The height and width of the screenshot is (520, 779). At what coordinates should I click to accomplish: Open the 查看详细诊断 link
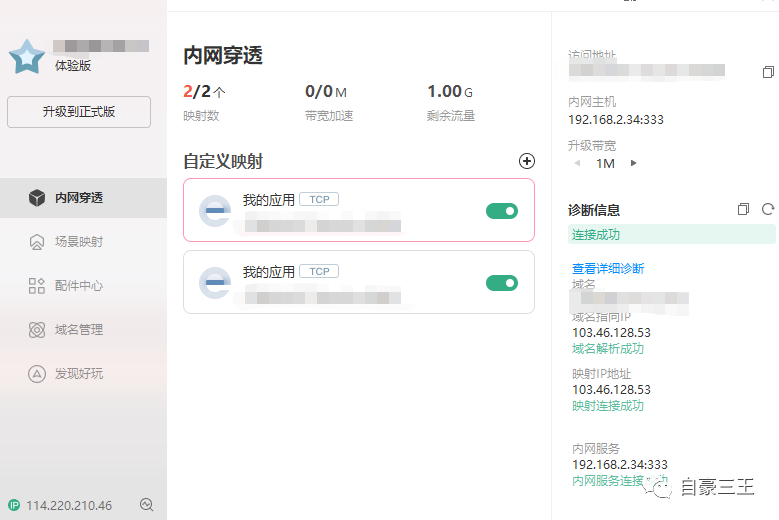click(608, 268)
